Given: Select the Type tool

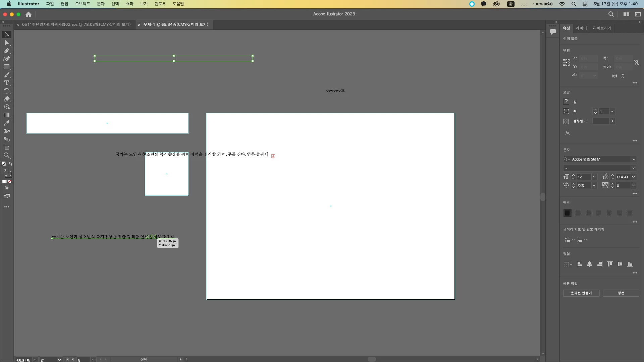Looking at the screenshot, I should pos(6,83).
